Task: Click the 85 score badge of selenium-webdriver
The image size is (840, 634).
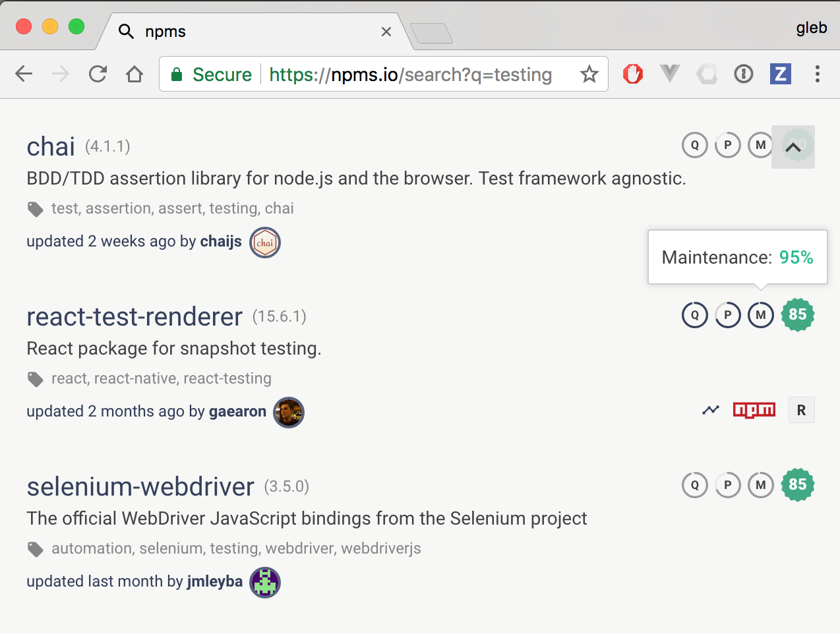Action: pos(798,485)
